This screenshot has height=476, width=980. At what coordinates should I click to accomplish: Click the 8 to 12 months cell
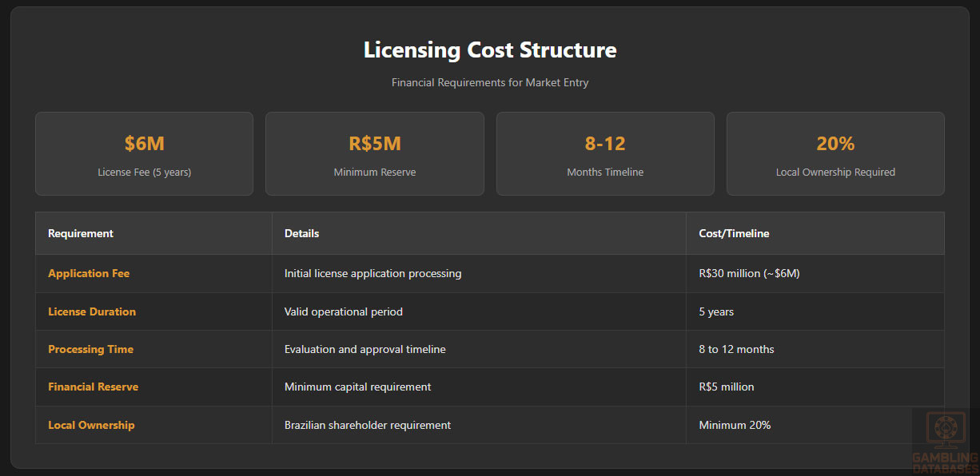(736, 349)
